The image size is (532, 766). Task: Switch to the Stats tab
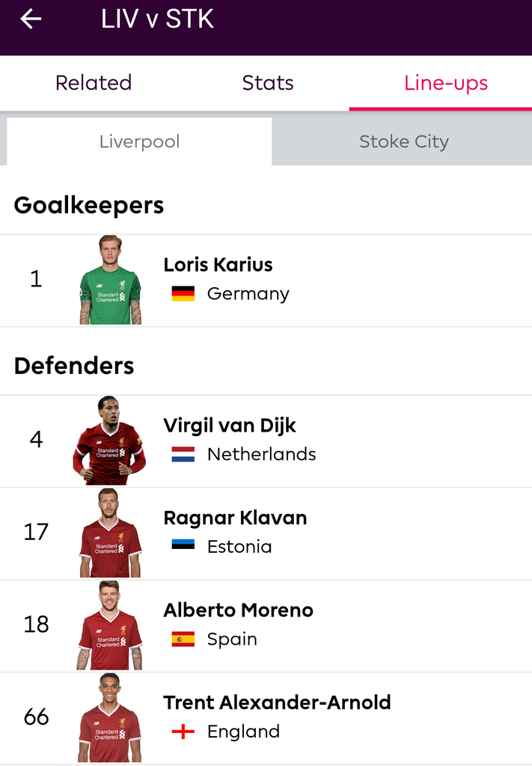coord(268,82)
